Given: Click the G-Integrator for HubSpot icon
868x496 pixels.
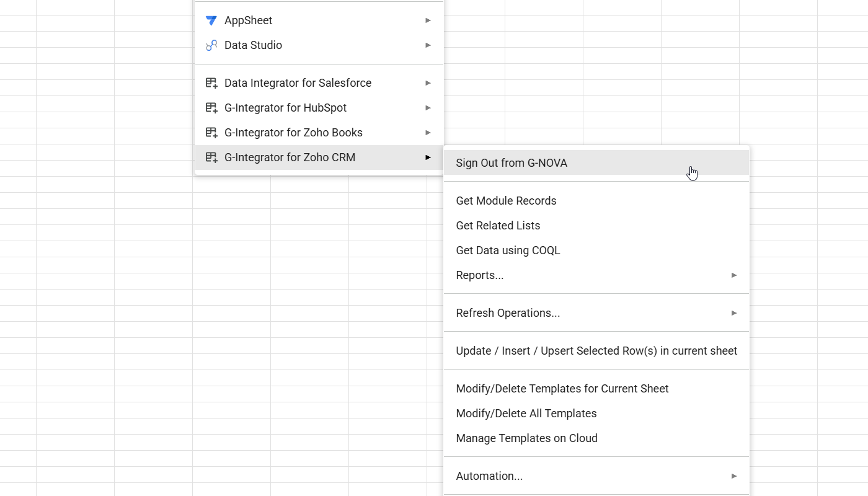Looking at the screenshot, I should click(211, 108).
